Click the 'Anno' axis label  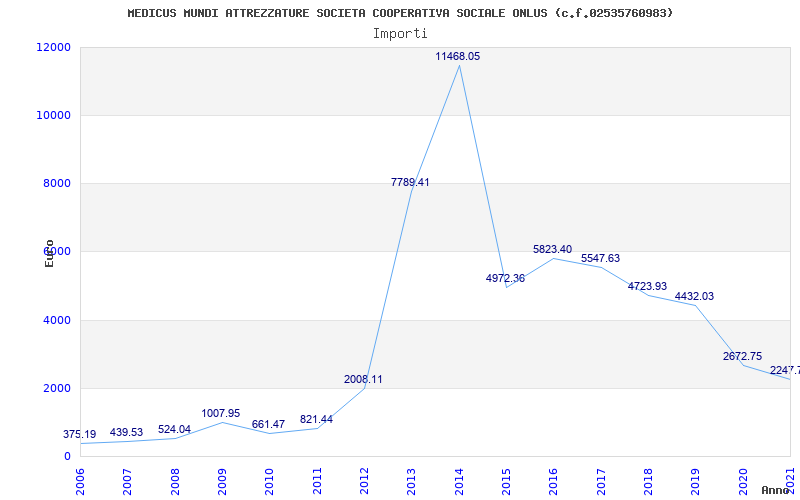pyautogui.click(x=775, y=490)
